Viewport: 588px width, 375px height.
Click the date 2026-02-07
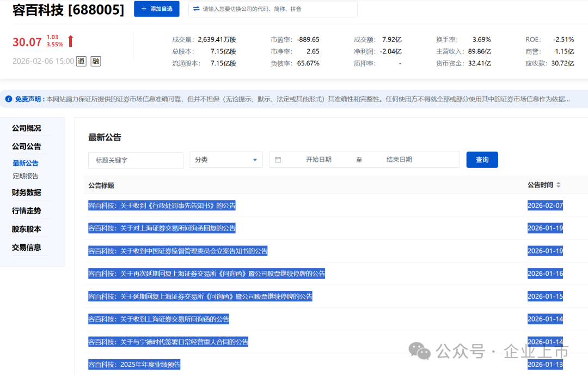pos(545,205)
